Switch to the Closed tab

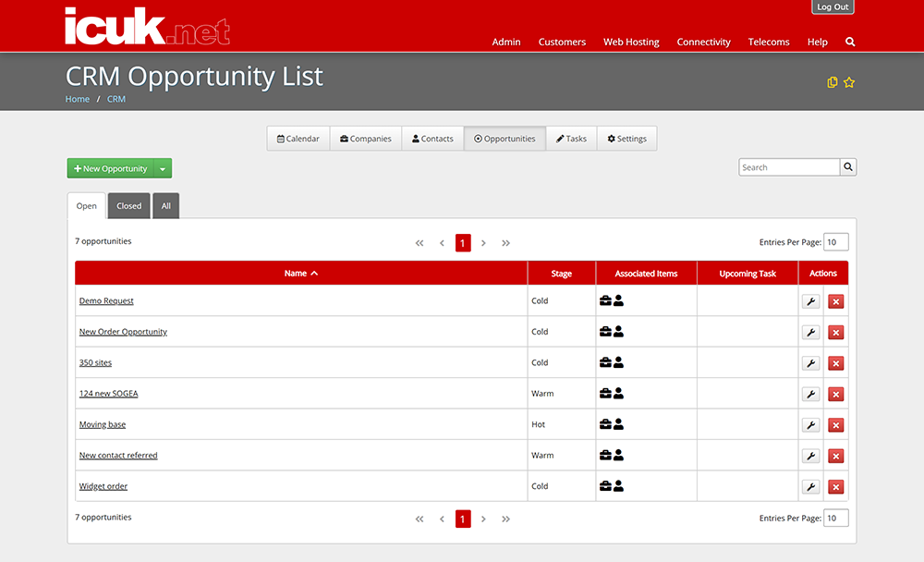[x=129, y=206]
